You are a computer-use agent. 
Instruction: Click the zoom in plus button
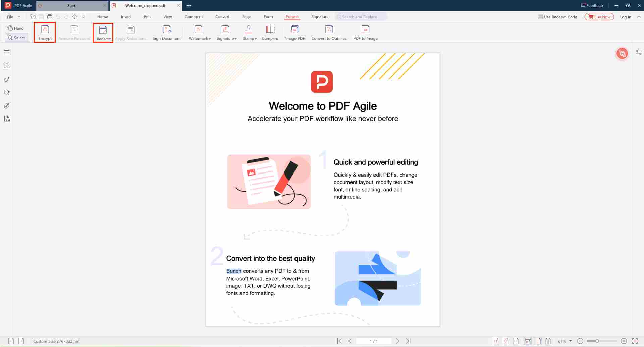tap(624, 341)
